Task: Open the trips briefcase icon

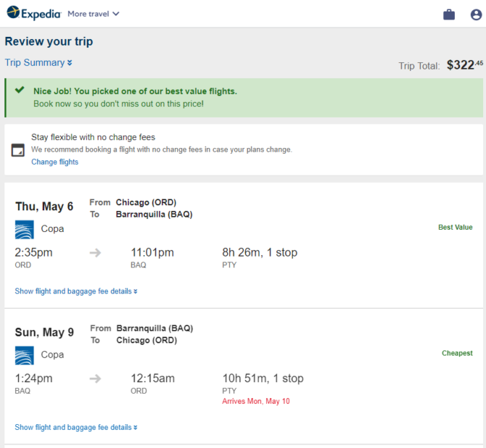Action: (x=449, y=14)
